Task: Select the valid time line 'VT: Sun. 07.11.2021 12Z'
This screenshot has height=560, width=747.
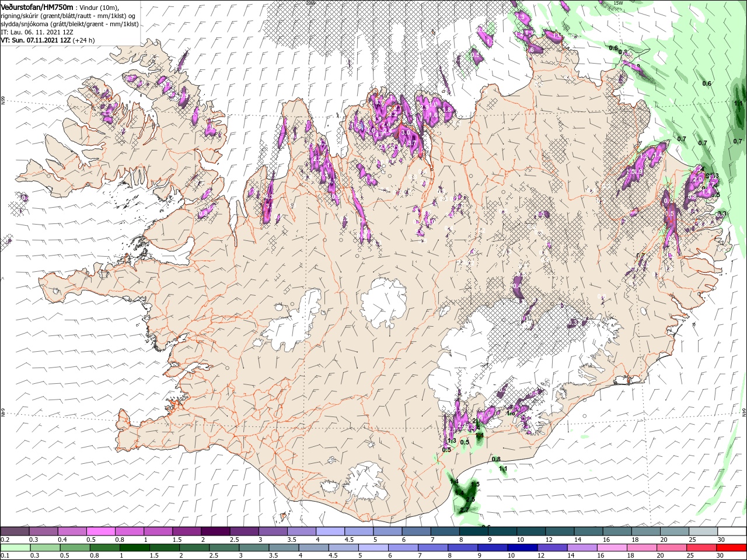Action: point(36,40)
